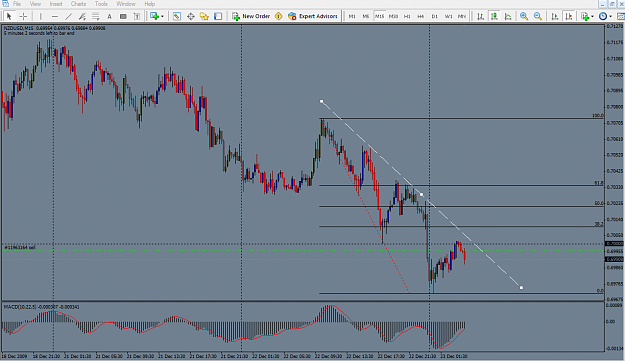Click the trendline's middle anchor point

coord(422,194)
